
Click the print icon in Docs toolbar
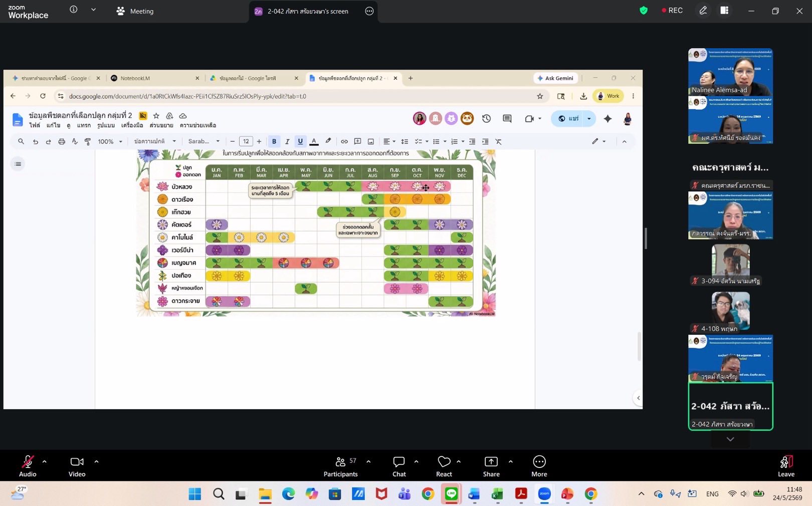62,142
